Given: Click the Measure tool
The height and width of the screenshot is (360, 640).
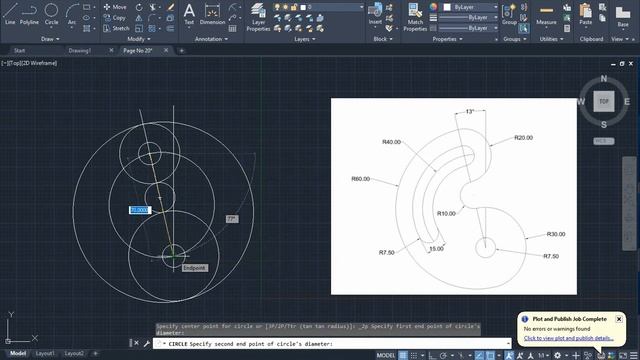Looking at the screenshot, I should tap(546, 13).
